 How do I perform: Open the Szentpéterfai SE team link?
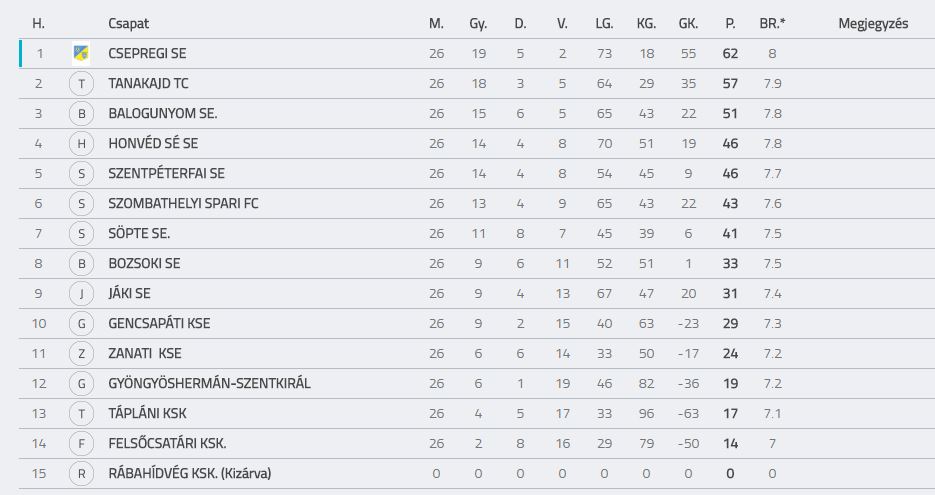(x=166, y=174)
